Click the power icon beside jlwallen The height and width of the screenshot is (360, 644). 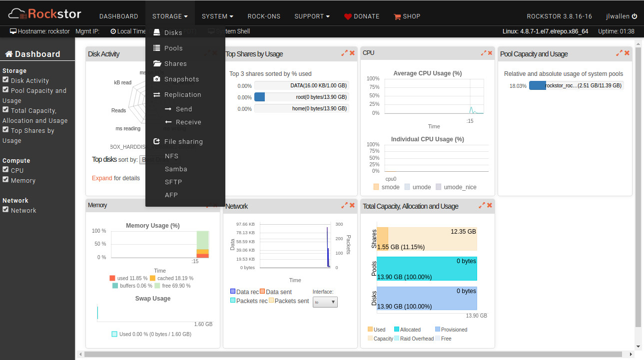635,16
